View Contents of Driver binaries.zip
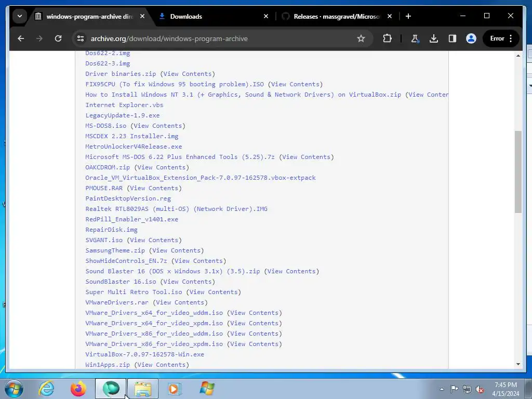This screenshot has width=532, height=399. click(x=188, y=74)
